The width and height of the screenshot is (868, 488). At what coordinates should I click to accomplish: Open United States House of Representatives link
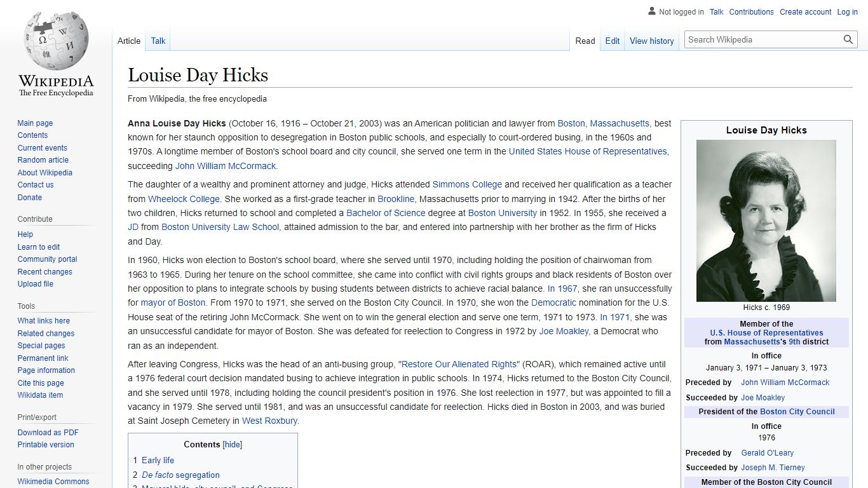tap(588, 151)
